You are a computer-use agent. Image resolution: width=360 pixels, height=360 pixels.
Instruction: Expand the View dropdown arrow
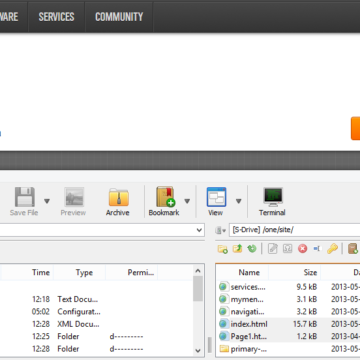[x=239, y=201]
